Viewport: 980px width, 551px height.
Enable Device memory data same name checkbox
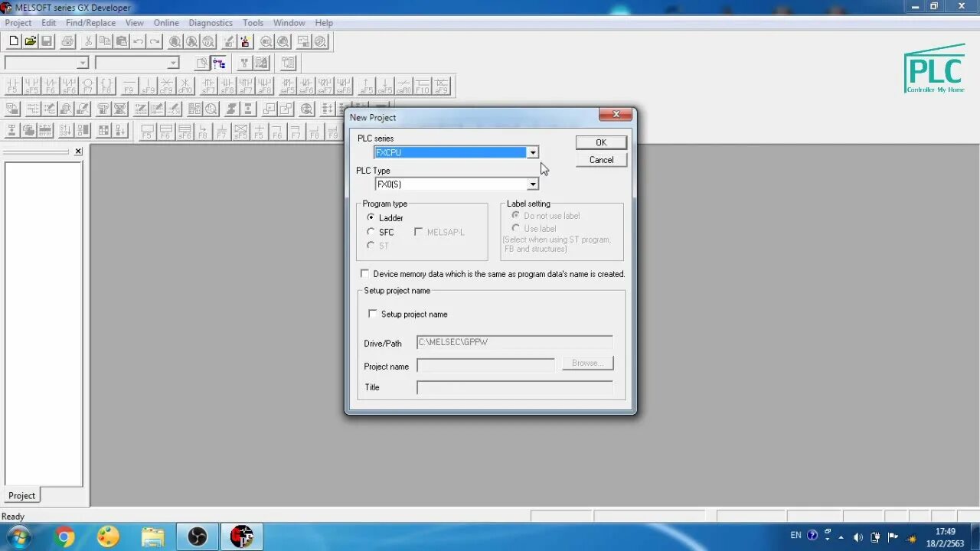(x=364, y=273)
